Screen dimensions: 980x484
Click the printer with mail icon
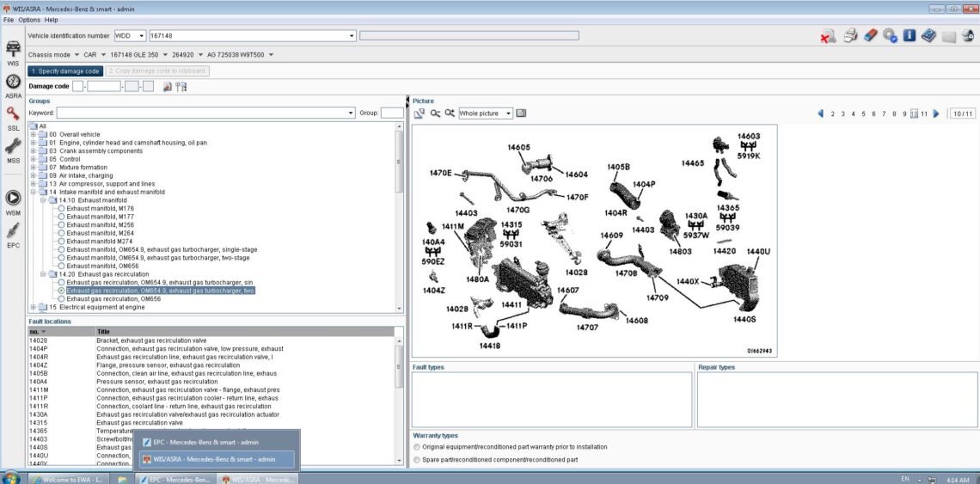click(x=968, y=36)
